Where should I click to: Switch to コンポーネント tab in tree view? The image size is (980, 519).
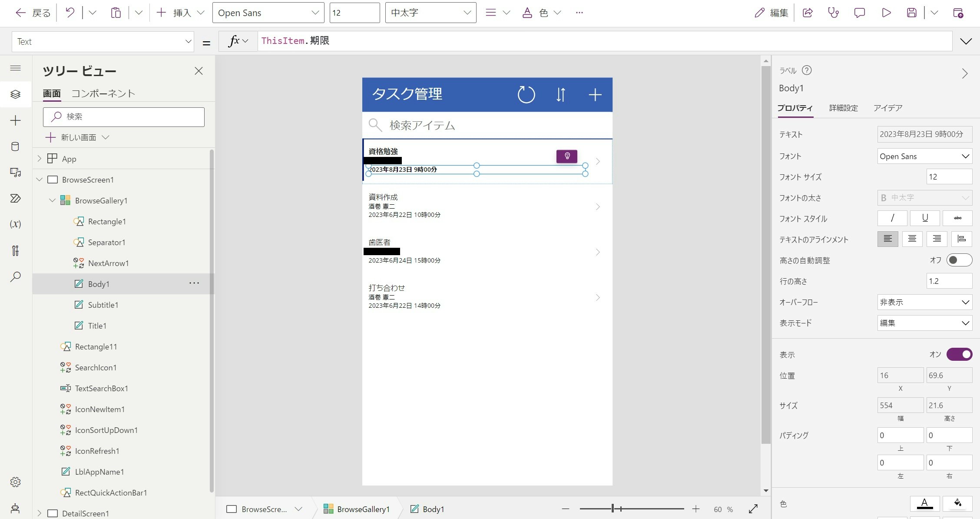pyautogui.click(x=103, y=93)
